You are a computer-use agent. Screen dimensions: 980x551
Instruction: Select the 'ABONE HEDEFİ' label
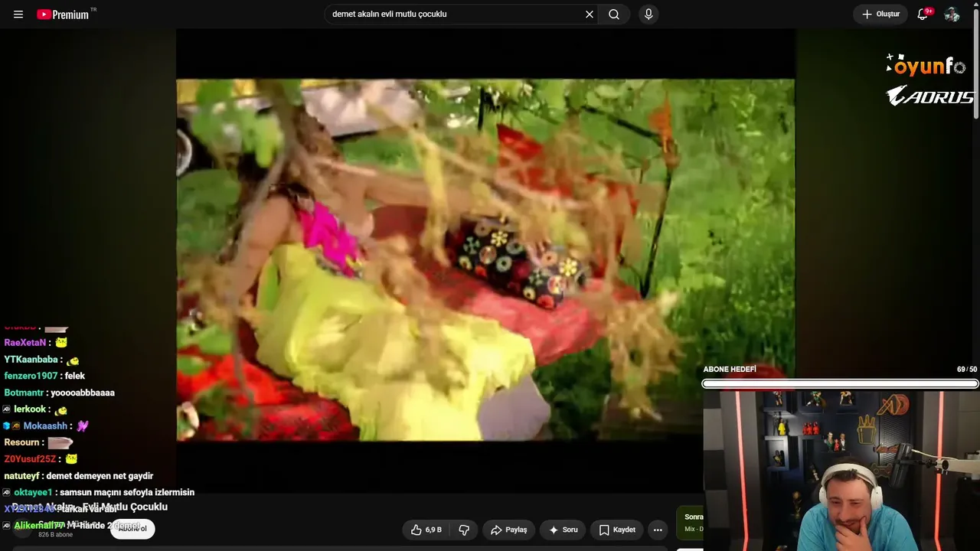(x=730, y=370)
